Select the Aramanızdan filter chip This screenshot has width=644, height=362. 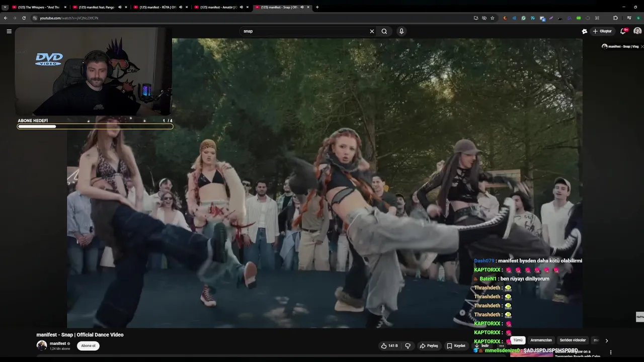tap(541, 340)
